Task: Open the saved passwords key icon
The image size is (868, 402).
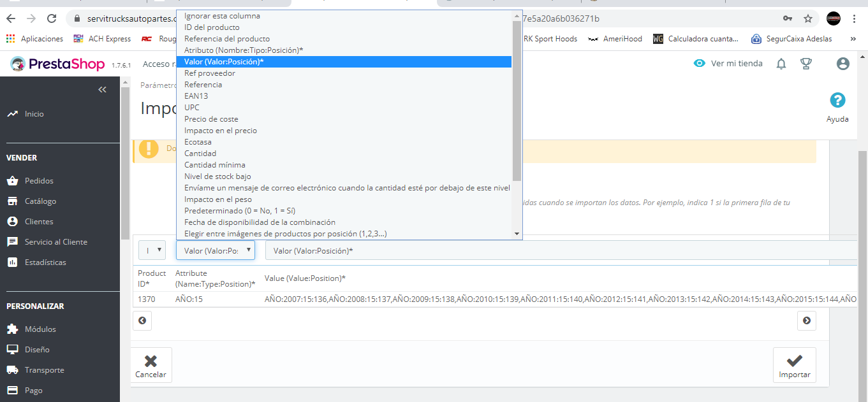Action: 788,18
